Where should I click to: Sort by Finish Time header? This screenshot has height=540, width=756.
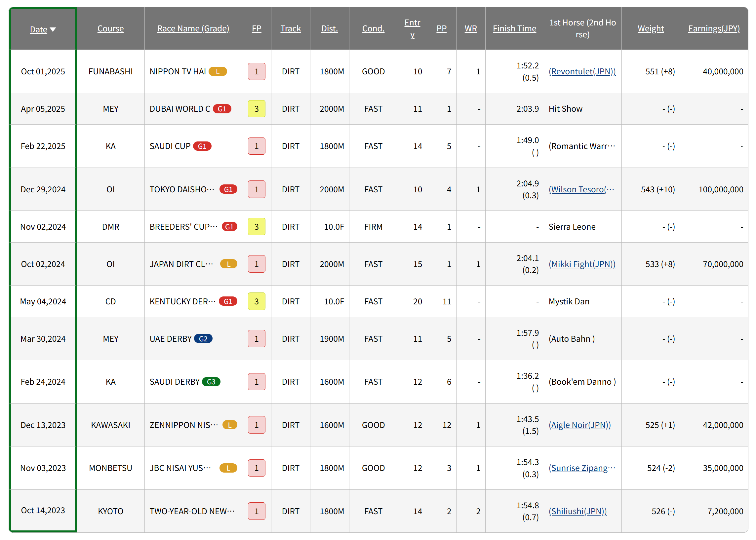tap(514, 29)
